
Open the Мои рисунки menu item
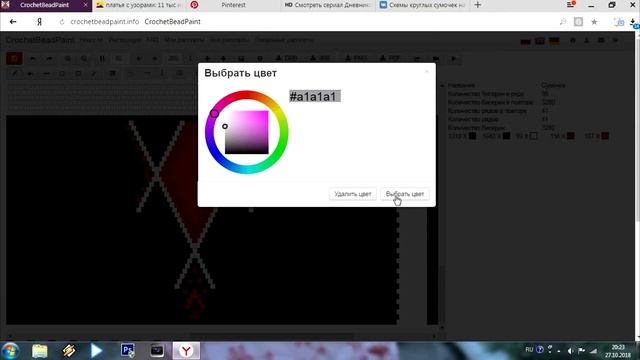pos(184,40)
